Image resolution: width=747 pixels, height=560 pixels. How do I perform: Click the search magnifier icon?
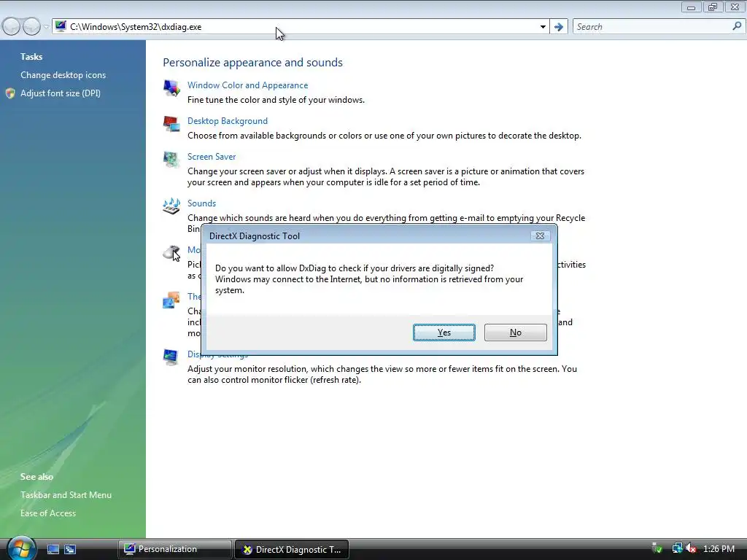coord(737,27)
